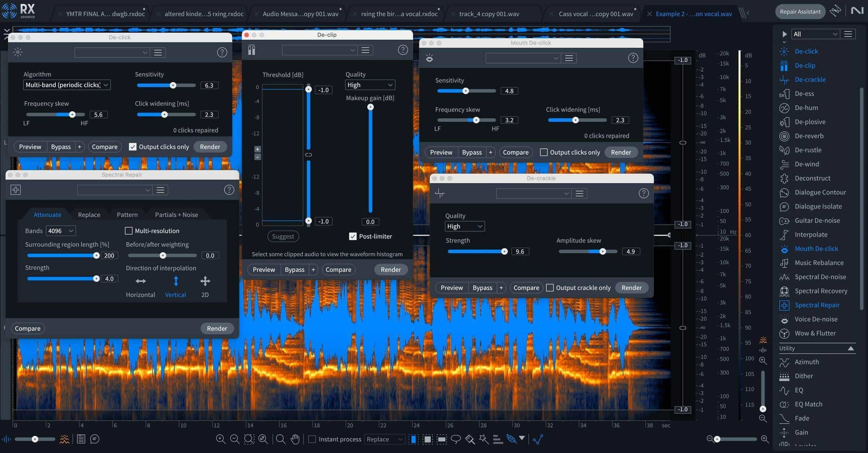This screenshot has height=453, width=868.
Task: Open the Spectral Recovery module
Action: [821, 291]
